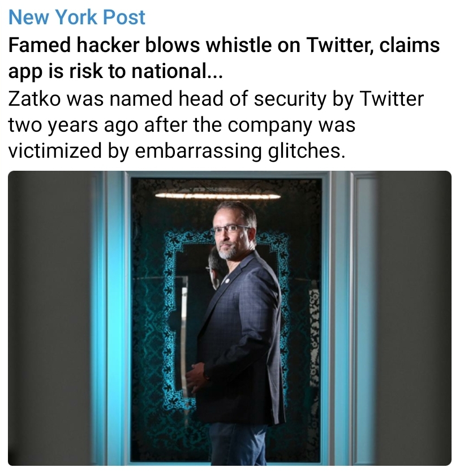The width and height of the screenshot is (464, 476).
Task: Click the man's eyeglasses in the photo
Action: click(x=230, y=228)
